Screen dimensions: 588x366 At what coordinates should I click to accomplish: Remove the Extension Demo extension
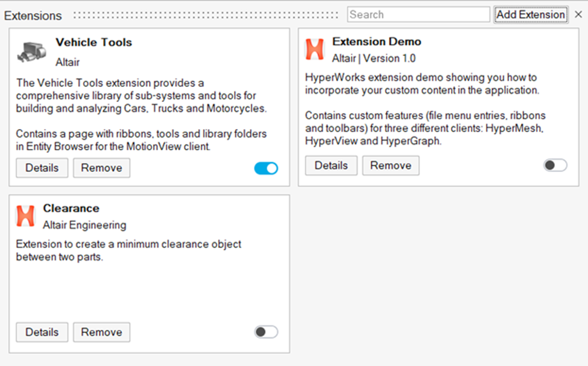(391, 165)
